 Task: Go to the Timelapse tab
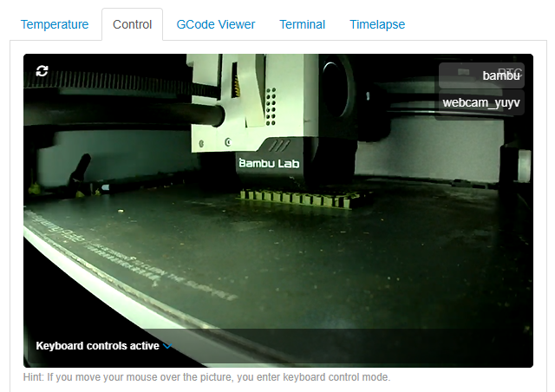(377, 24)
